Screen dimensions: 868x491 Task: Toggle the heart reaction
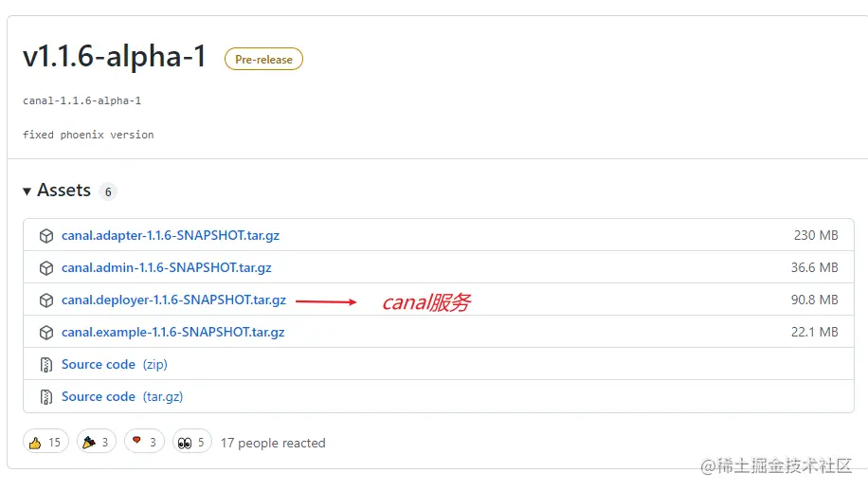[x=144, y=442]
